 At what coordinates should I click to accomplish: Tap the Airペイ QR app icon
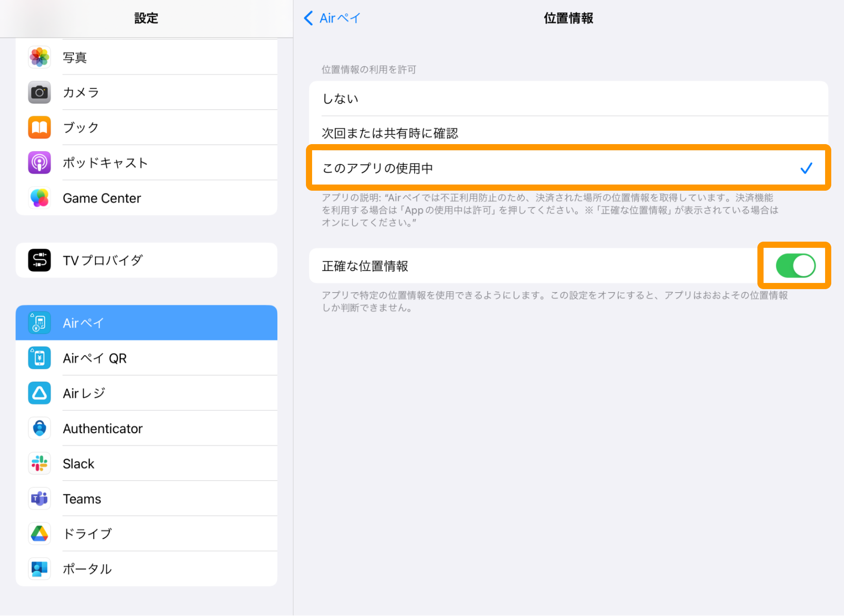click(x=40, y=358)
